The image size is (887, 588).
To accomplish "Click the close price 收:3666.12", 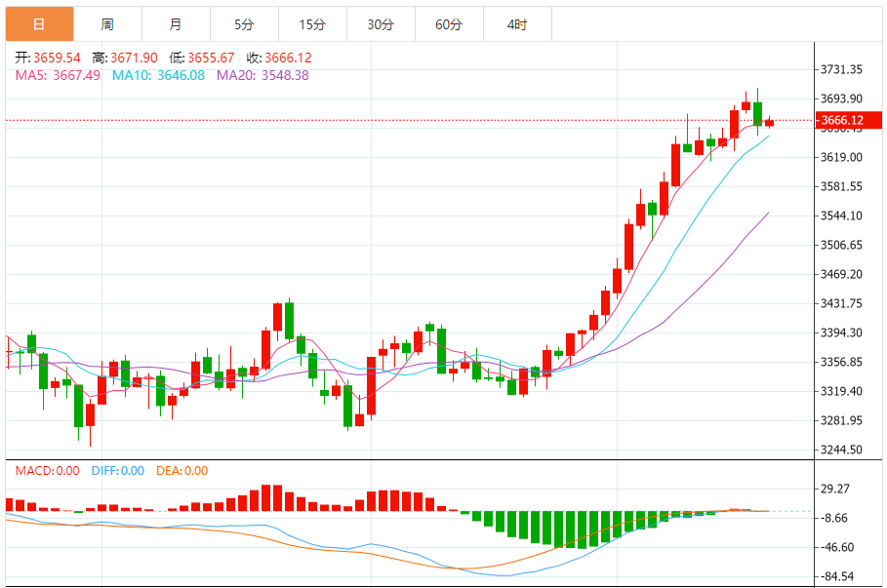I will pyautogui.click(x=279, y=58).
